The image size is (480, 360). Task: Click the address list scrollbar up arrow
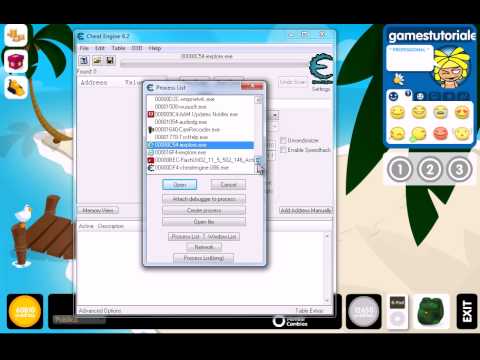(327, 236)
